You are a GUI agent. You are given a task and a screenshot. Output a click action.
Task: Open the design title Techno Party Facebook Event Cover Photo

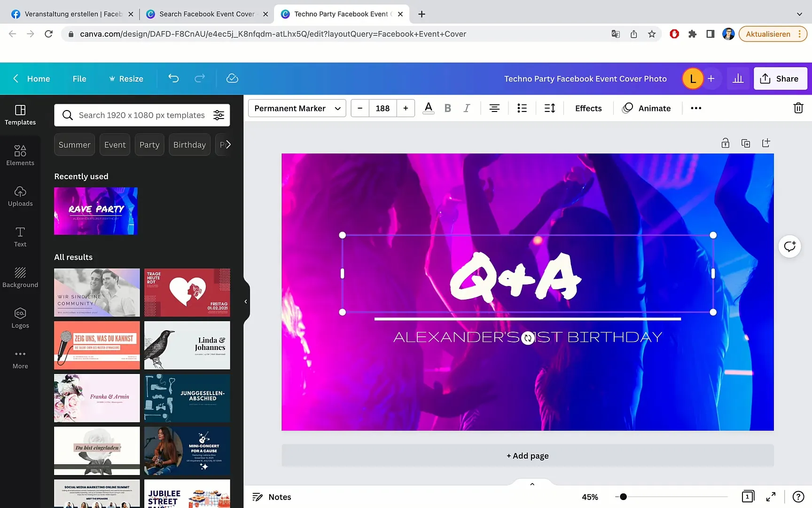coord(585,79)
